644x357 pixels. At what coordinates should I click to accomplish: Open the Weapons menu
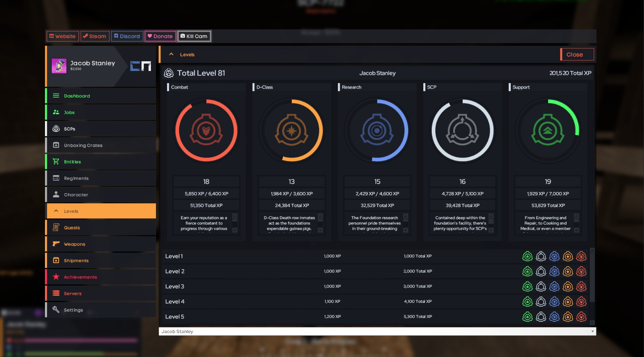coord(101,244)
